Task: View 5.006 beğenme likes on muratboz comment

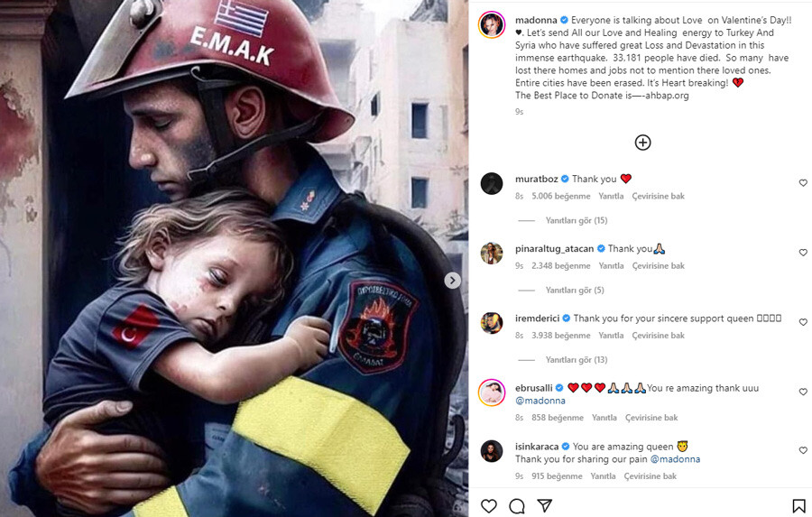Action: [561, 196]
